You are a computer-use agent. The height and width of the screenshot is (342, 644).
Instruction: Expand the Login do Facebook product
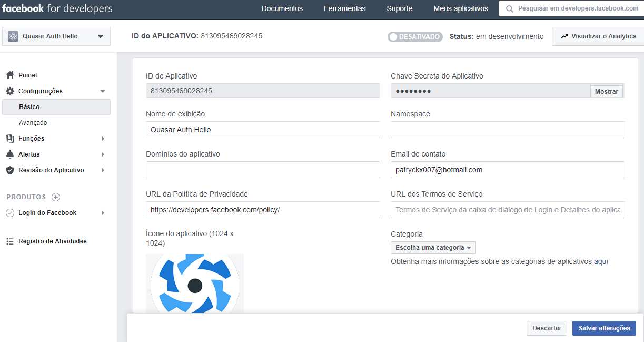(x=103, y=213)
